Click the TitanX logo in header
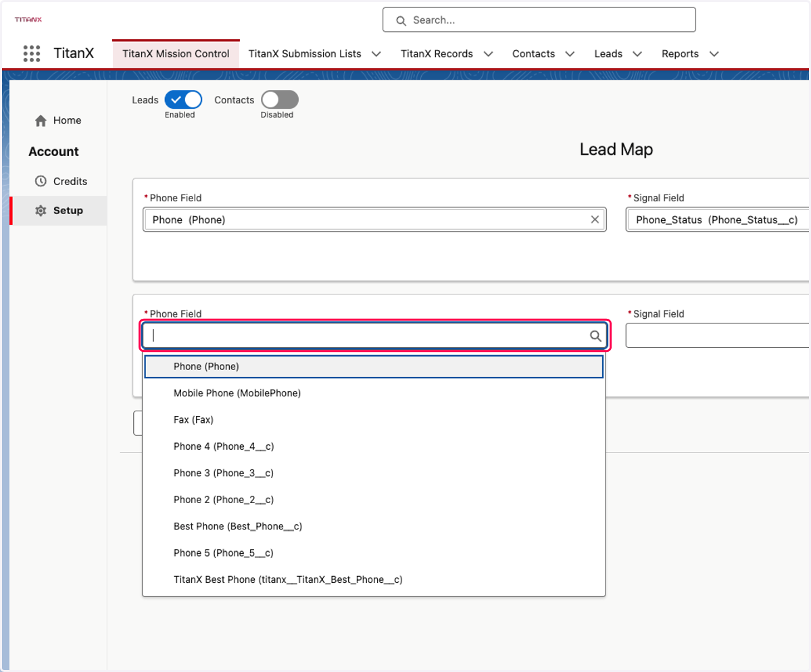The image size is (811, 672). click(x=28, y=20)
